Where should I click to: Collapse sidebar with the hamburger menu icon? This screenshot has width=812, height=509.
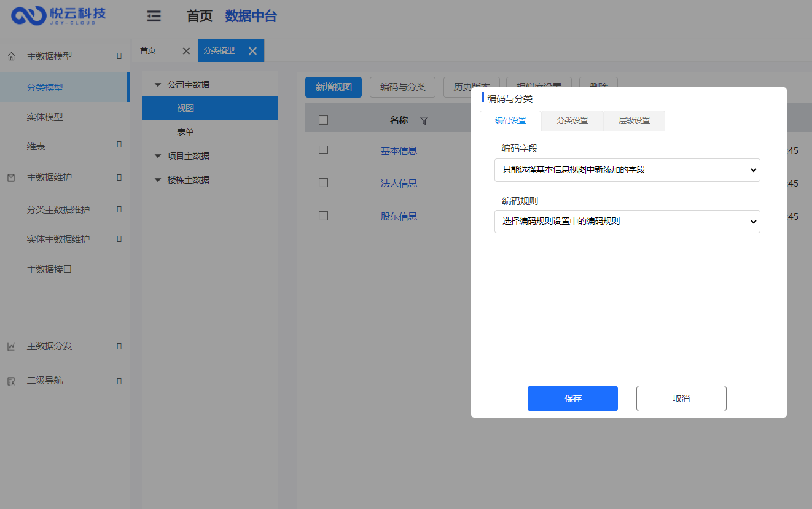click(x=154, y=17)
